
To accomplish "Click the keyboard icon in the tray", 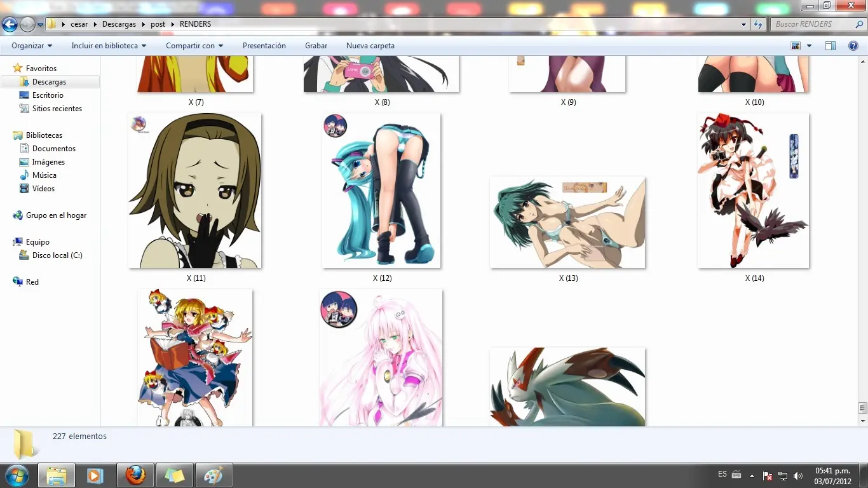I will click(x=736, y=475).
